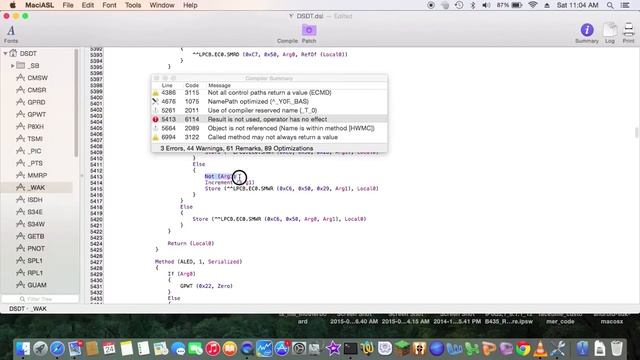This screenshot has width=640, height=360.
Task: Select the CMSW method in the sidebar
Action: [37, 78]
